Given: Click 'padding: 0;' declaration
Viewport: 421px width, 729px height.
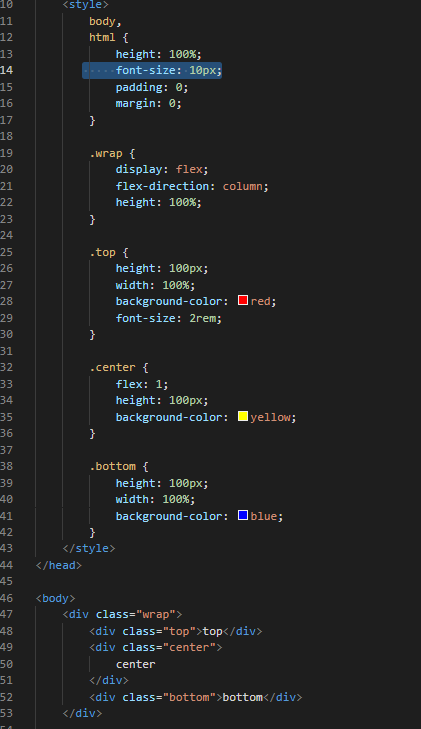Looking at the screenshot, I should 152,87.
